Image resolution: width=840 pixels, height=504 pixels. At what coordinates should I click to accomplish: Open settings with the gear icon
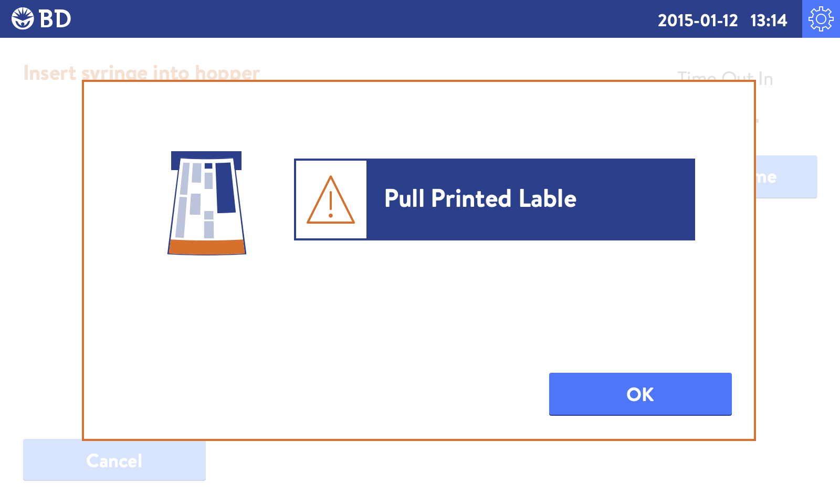click(x=821, y=19)
